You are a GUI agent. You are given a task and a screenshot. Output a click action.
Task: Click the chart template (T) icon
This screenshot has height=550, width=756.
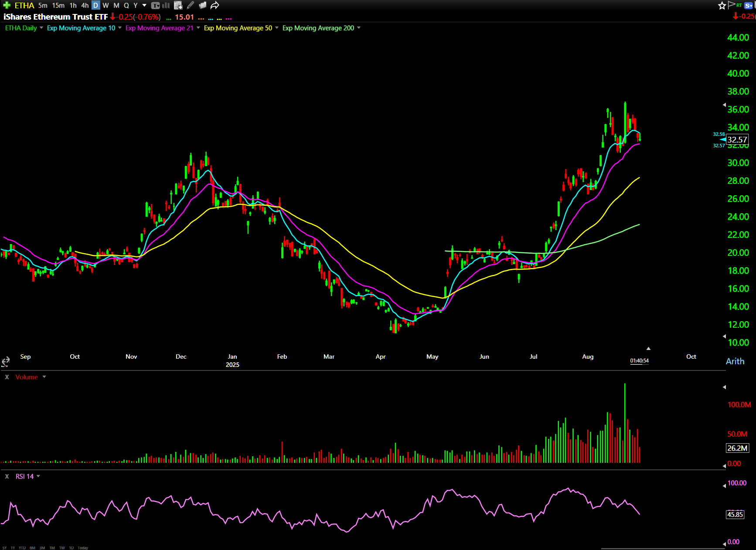156,5
